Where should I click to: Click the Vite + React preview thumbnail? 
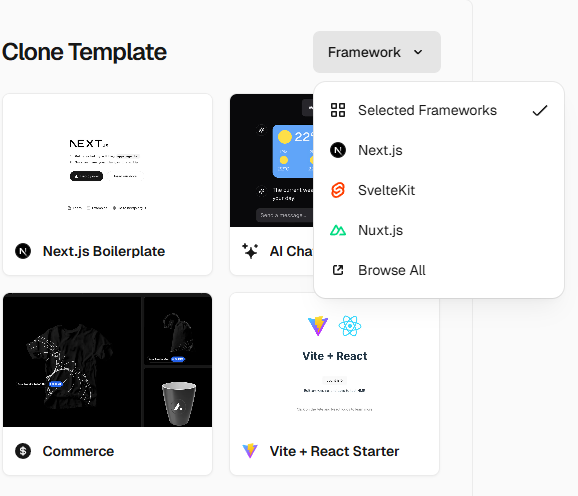tap(334, 360)
